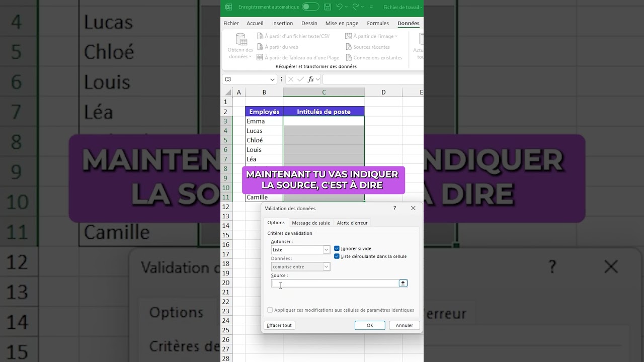This screenshot has height=362, width=644.
Task: Click the OK button
Action: pos(370,325)
